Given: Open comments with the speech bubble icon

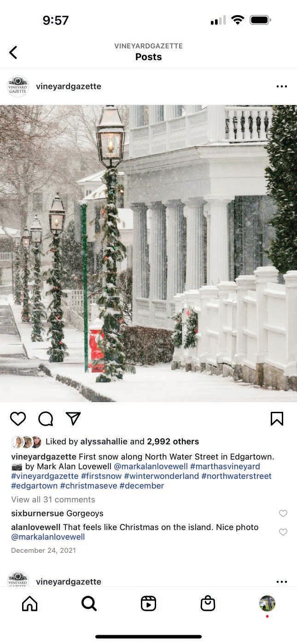Looking at the screenshot, I should pyautogui.click(x=46, y=419).
